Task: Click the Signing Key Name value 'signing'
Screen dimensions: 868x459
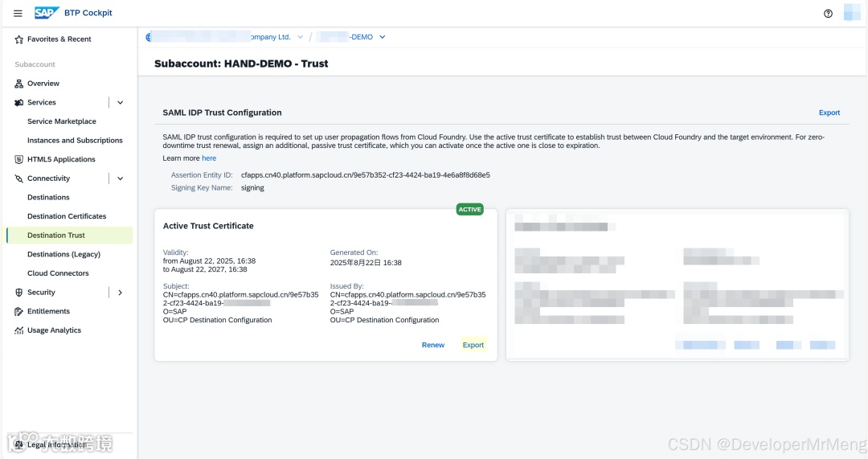Action: [x=252, y=187]
